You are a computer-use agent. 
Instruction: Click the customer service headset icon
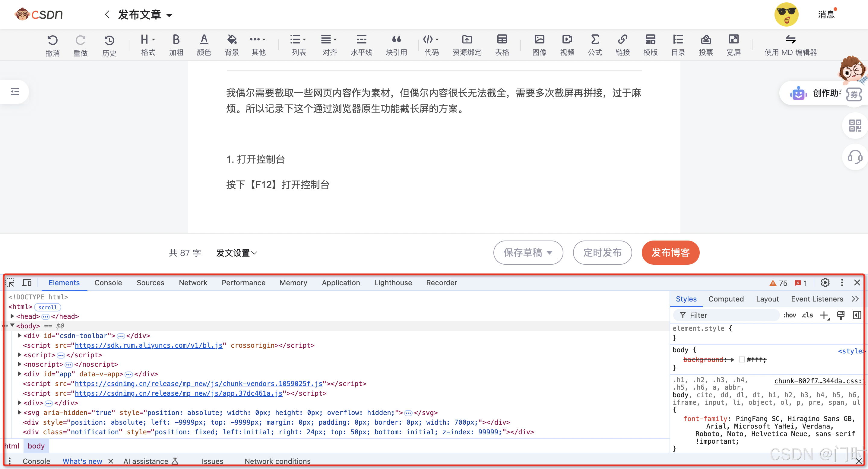855,157
